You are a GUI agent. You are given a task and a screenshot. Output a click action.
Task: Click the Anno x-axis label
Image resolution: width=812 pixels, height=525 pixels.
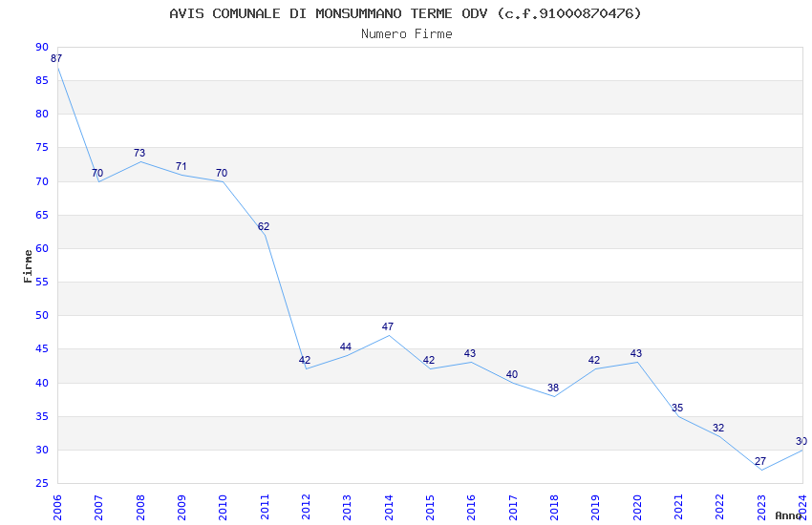click(788, 515)
